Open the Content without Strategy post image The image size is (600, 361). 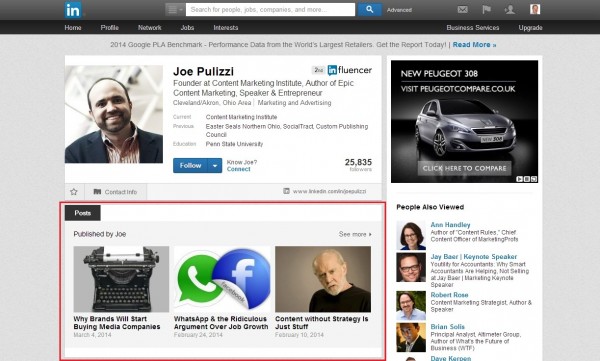coord(323,279)
